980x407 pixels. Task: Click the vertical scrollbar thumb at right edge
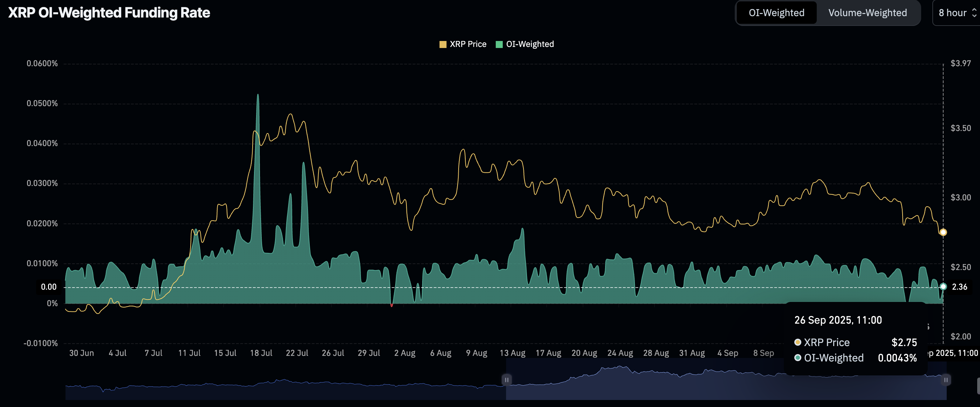(x=978, y=386)
